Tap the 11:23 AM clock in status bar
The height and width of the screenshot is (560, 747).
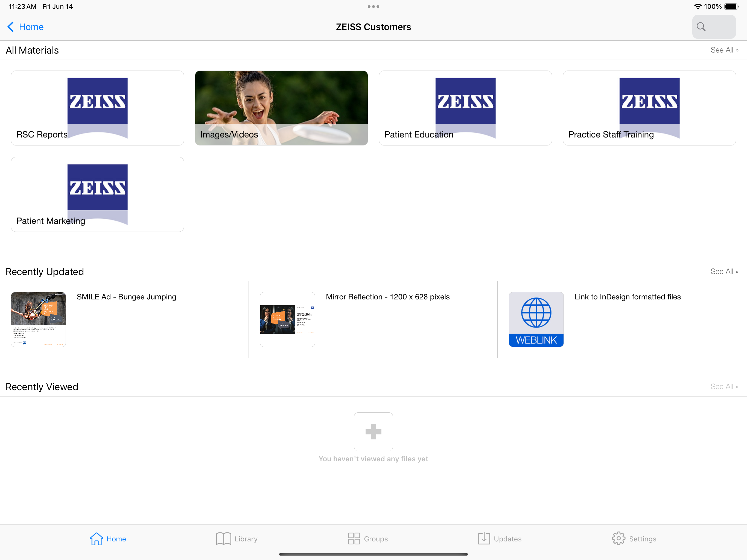pyautogui.click(x=22, y=6)
